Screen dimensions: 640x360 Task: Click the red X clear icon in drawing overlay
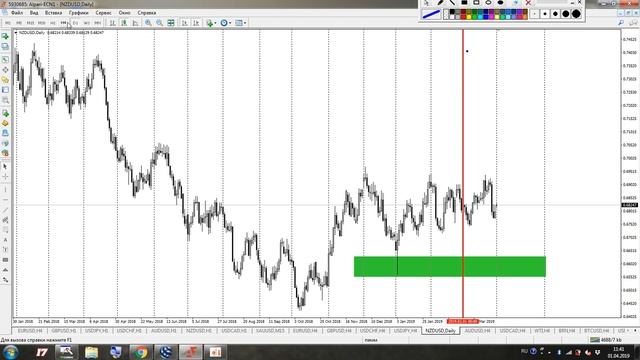pyautogui.click(x=528, y=2)
